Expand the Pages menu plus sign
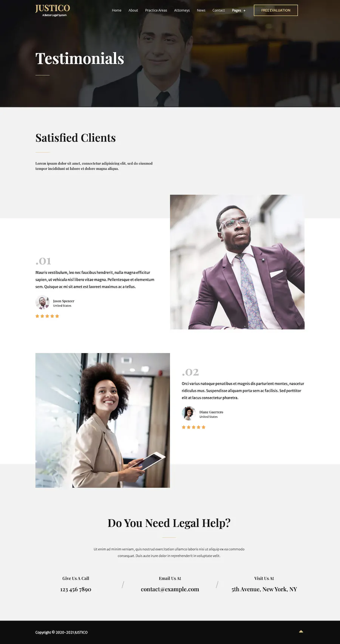Image resolution: width=340 pixels, height=644 pixels. click(x=244, y=11)
